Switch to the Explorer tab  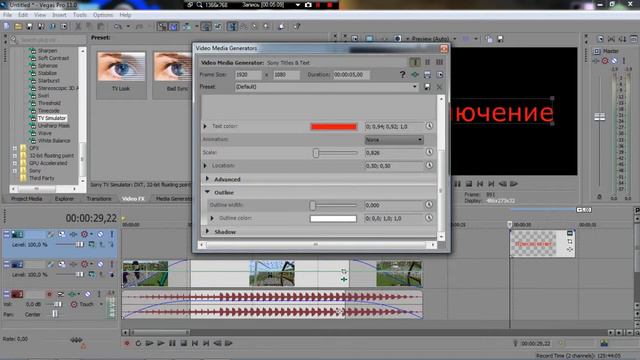[64, 199]
